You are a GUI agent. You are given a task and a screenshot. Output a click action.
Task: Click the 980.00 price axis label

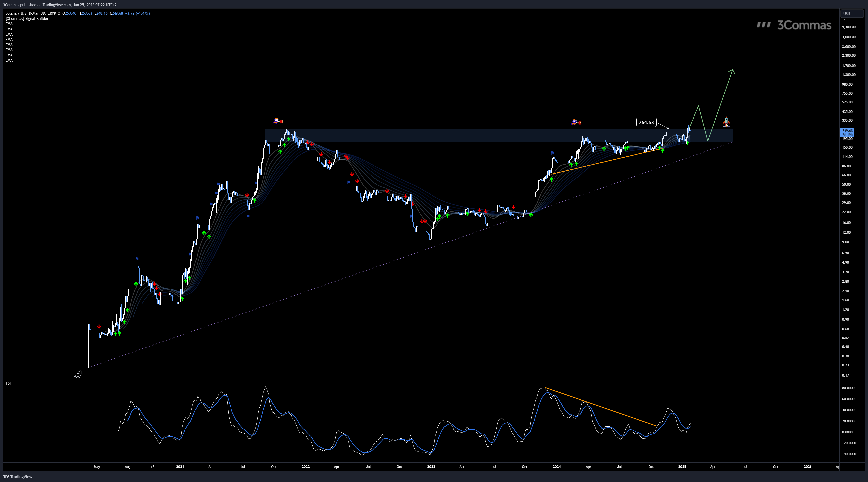click(847, 84)
